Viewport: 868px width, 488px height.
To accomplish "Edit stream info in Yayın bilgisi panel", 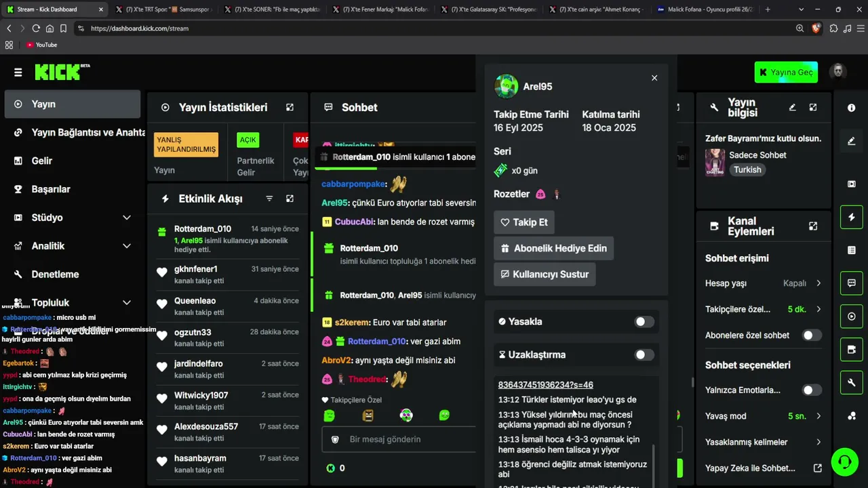I will [x=793, y=107].
